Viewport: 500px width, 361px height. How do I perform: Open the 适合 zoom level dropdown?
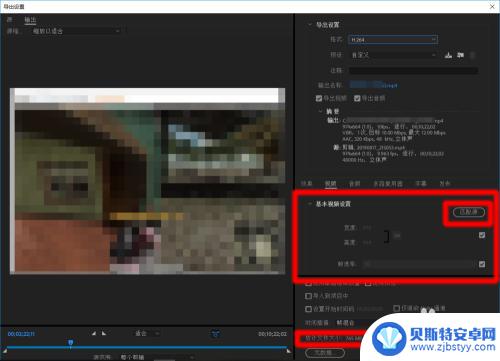pos(147,333)
